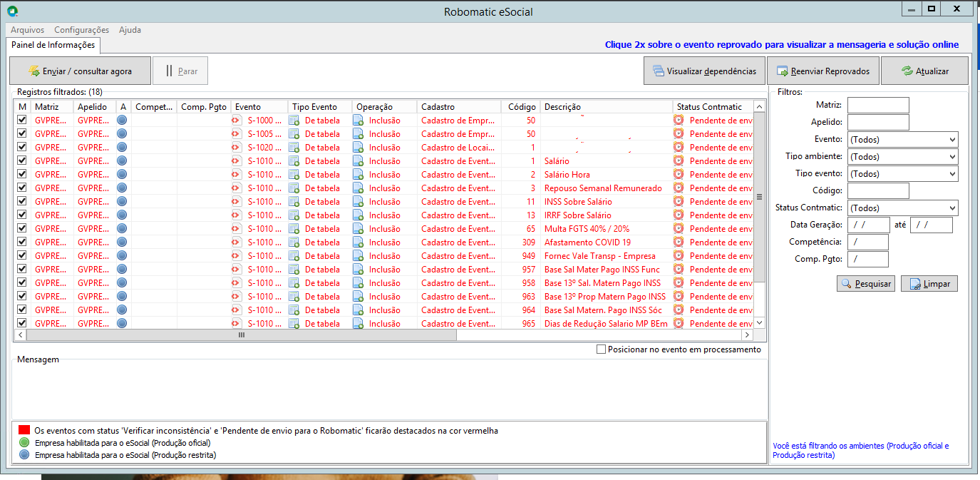Image resolution: width=980 pixels, height=480 pixels.
Task: Toggle the checkbox of the INSS Sobre Salário row
Action: (22, 202)
